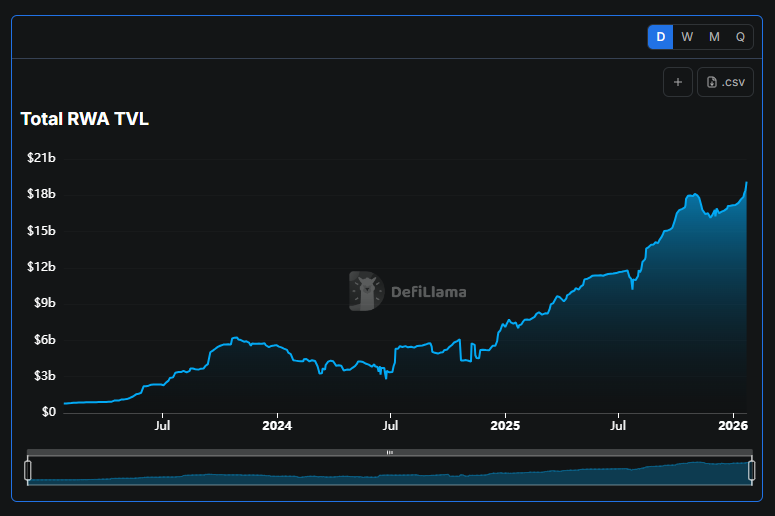Click the $18b y-axis label
This screenshot has height=516, width=775.
point(41,194)
